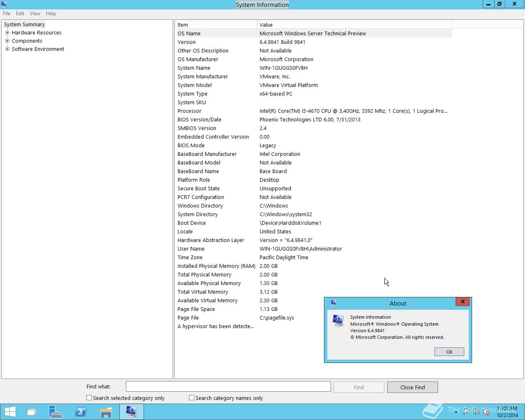Select the hypervisor has been detected row

click(250, 326)
